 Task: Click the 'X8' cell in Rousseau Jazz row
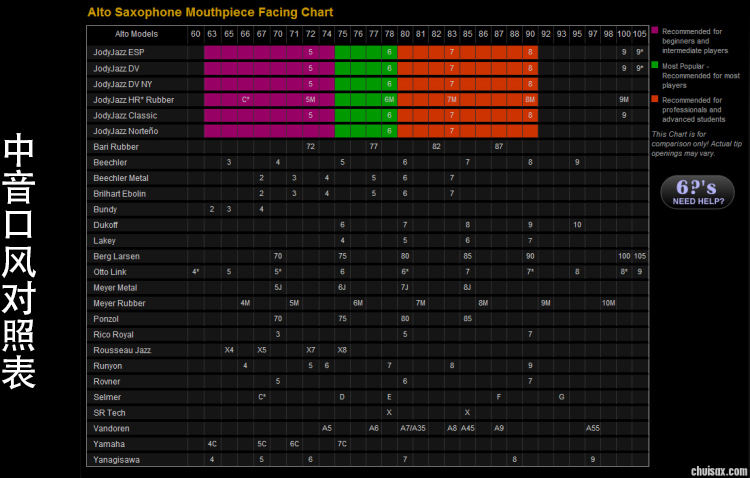(x=342, y=350)
